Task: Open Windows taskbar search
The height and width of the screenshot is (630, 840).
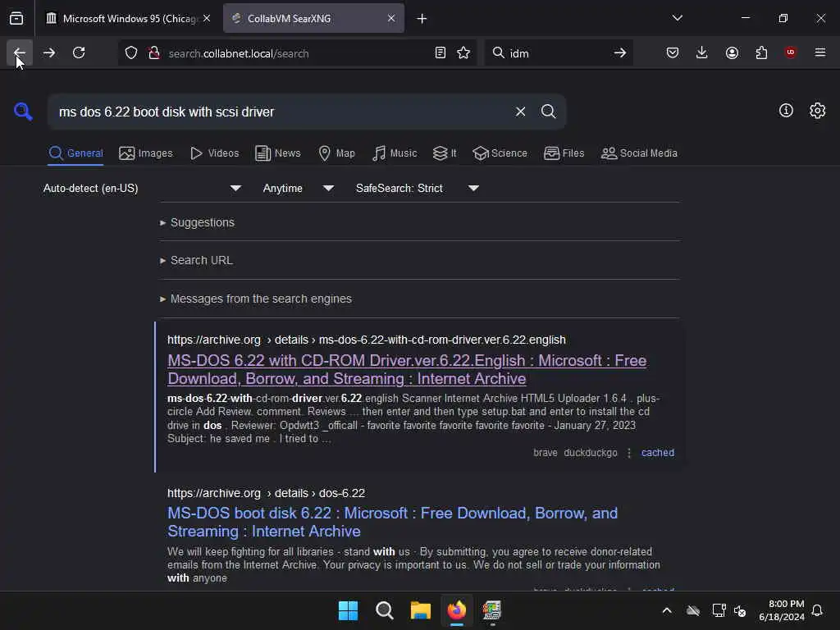Action: tap(384, 610)
